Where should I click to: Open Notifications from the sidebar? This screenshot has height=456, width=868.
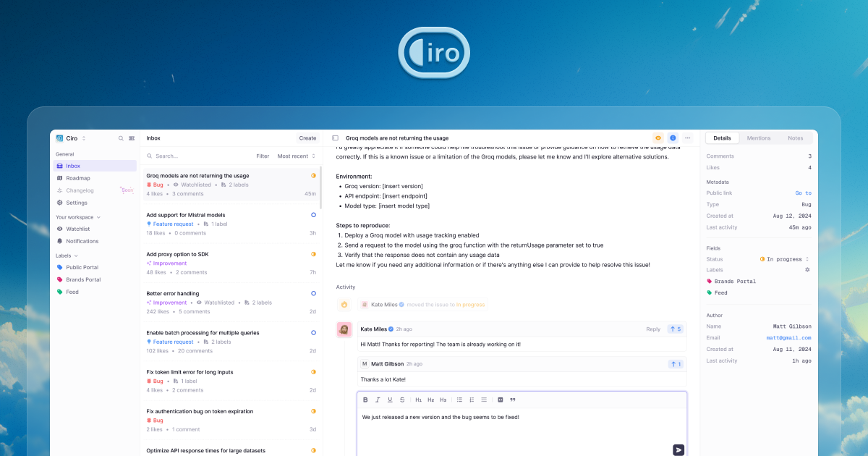[95, 241]
